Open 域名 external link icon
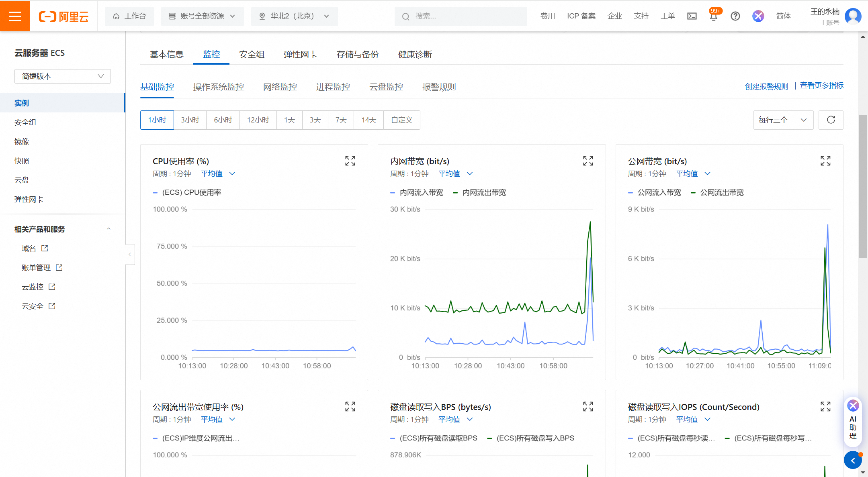 click(x=45, y=248)
